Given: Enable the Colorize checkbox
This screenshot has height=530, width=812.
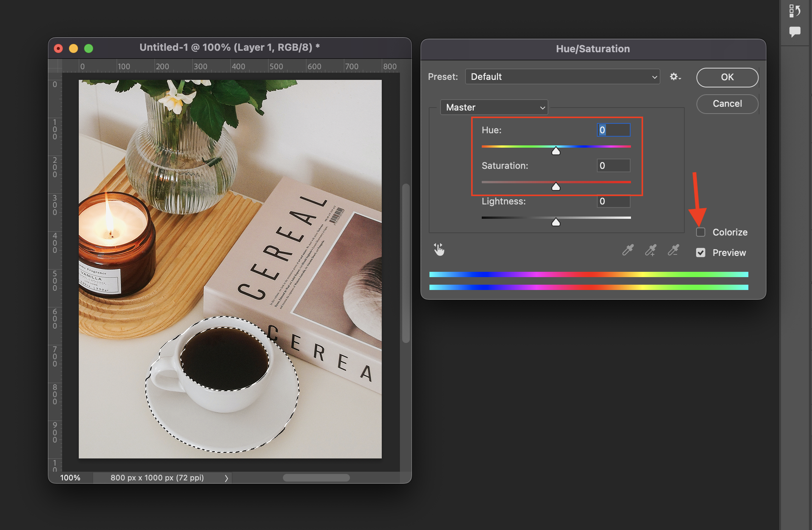Looking at the screenshot, I should (x=701, y=232).
